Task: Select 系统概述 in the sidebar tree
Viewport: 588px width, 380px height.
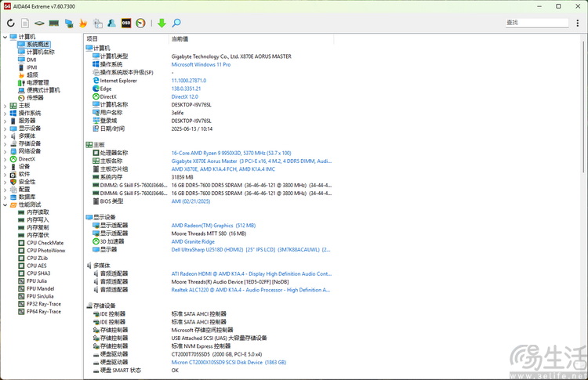Action: [x=34, y=44]
